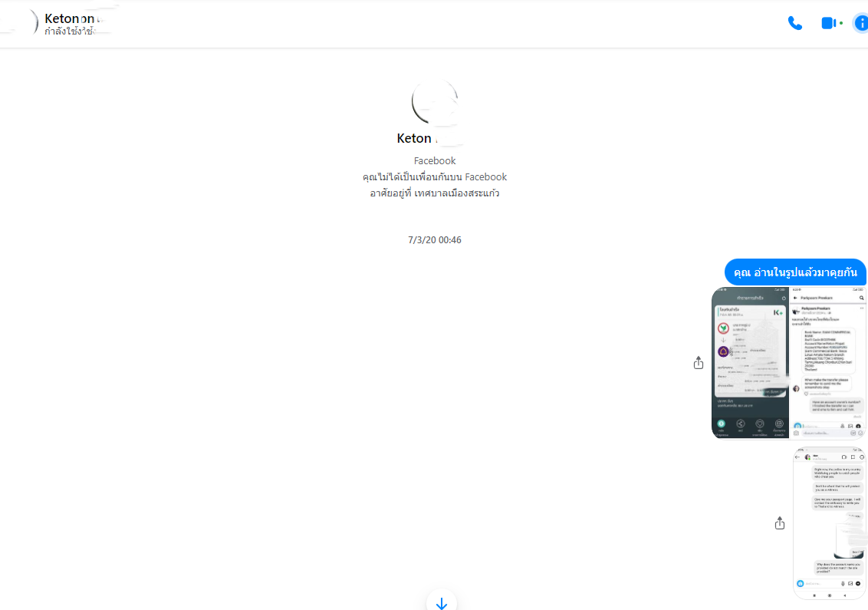This screenshot has width=868, height=610.
Task: Jump to latest messages with down arrow
Action: tap(441, 602)
